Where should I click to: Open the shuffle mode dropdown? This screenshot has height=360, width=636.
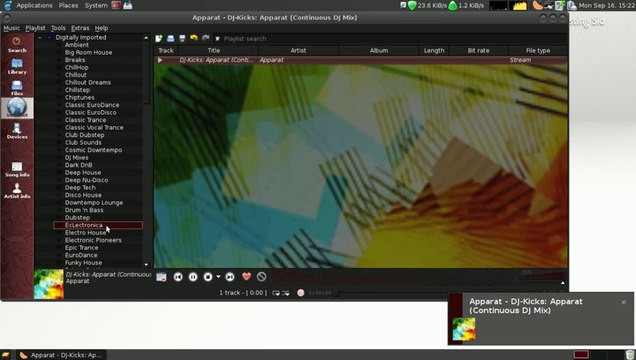(x=286, y=293)
